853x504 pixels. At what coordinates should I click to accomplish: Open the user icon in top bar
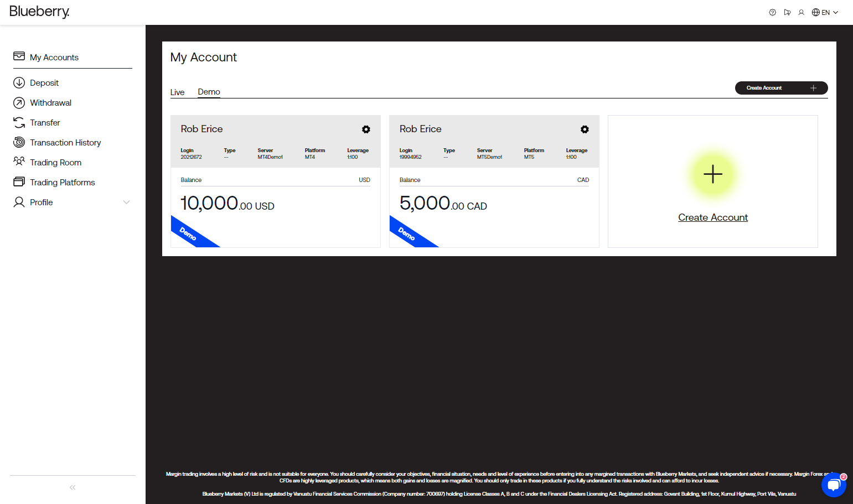pyautogui.click(x=801, y=12)
